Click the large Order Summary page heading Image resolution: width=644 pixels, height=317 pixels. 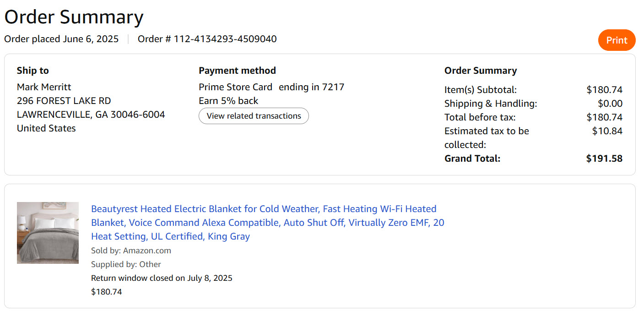pos(74,17)
